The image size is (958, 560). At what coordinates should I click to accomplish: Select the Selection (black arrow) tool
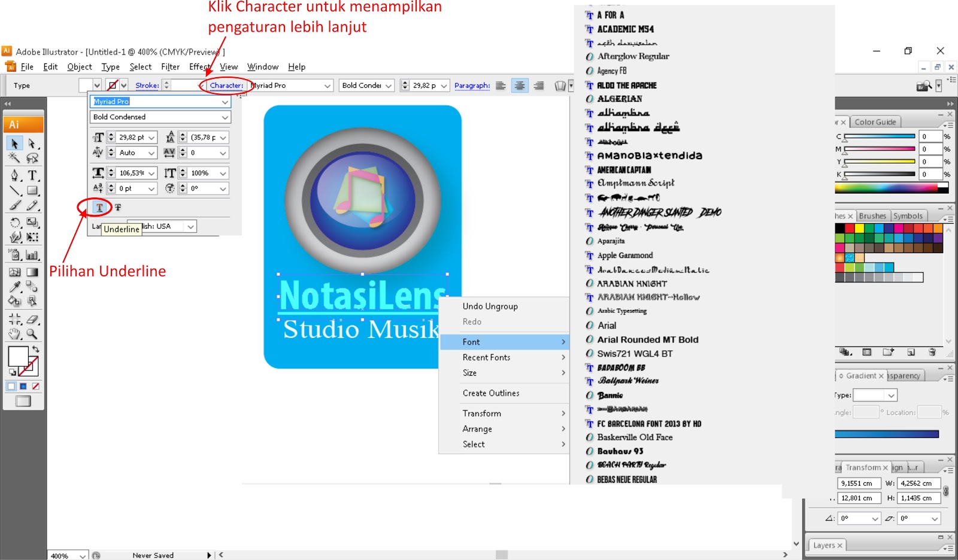point(14,144)
